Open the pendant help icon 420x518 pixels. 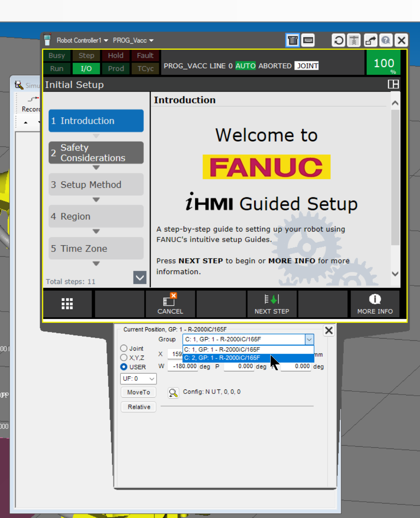point(386,40)
